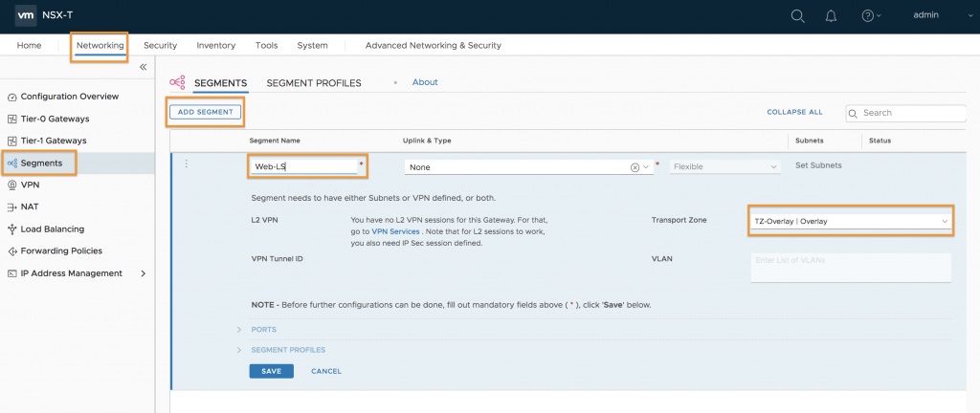Open VPN in sidebar
The height and width of the screenshot is (413, 980).
click(30, 185)
